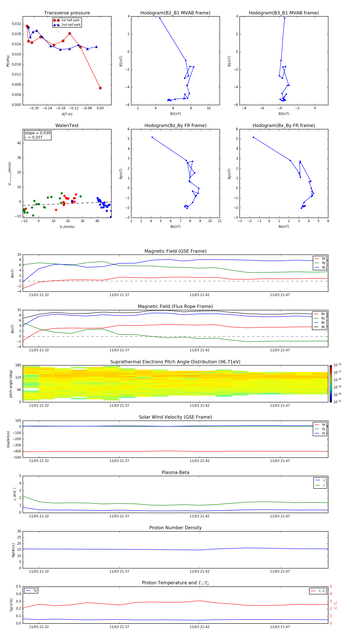
Task: Click '11/03 21:42' tick under Proton Number Density
Action: (199, 571)
